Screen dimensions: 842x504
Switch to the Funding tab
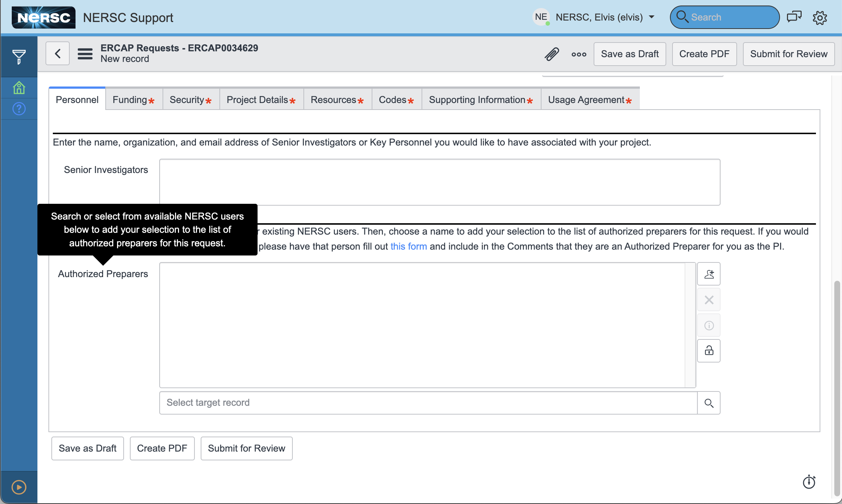[x=134, y=100]
